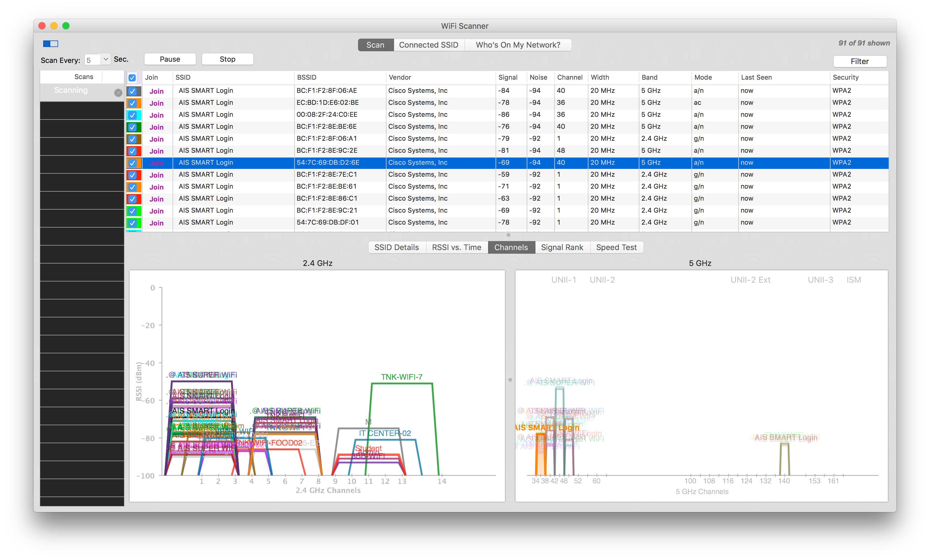Click the split divider handle below the table
Viewport: 930px width, 560px height.
click(x=508, y=235)
